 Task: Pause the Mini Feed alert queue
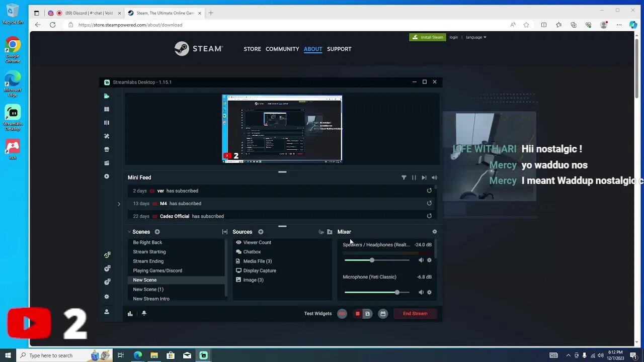[414, 177]
